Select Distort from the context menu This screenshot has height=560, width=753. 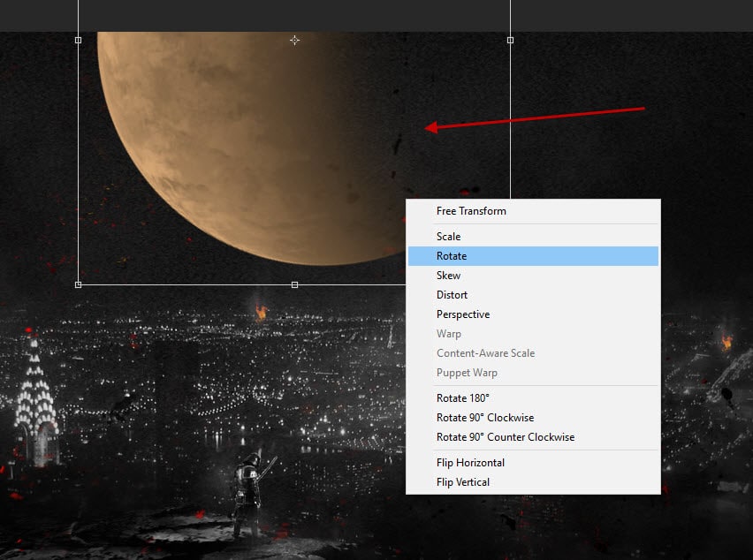(452, 295)
